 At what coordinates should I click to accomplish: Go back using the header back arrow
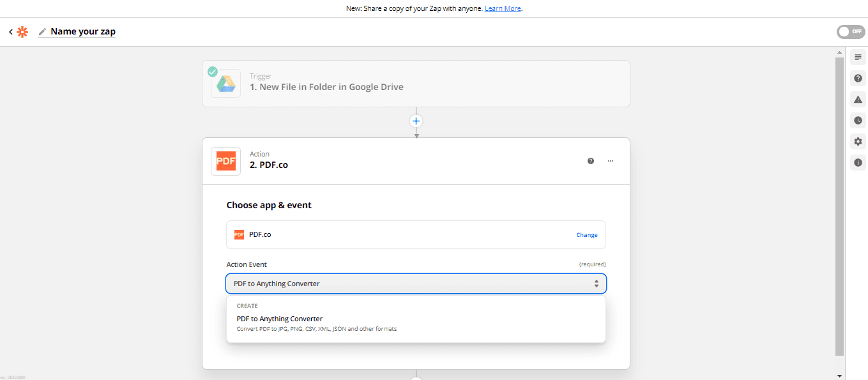[x=10, y=31]
